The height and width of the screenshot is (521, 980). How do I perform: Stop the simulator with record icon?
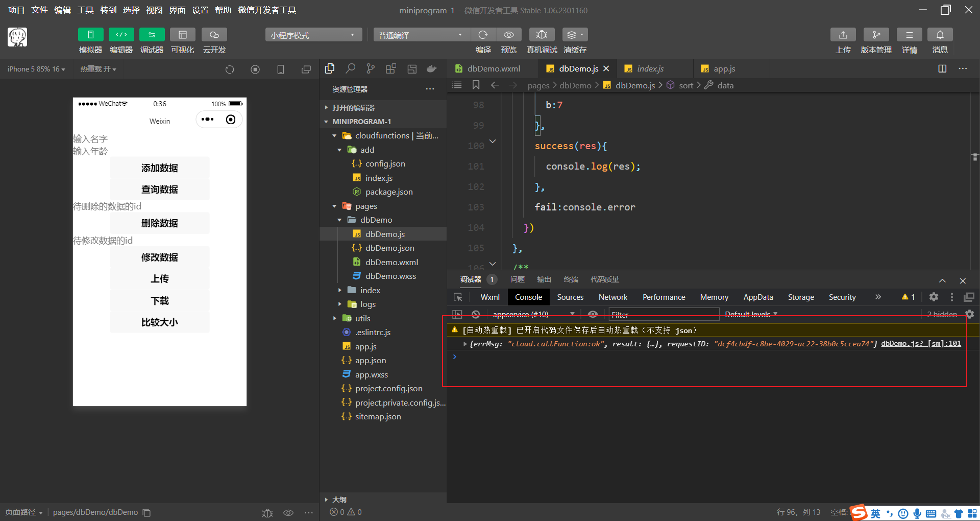click(255, 69)
